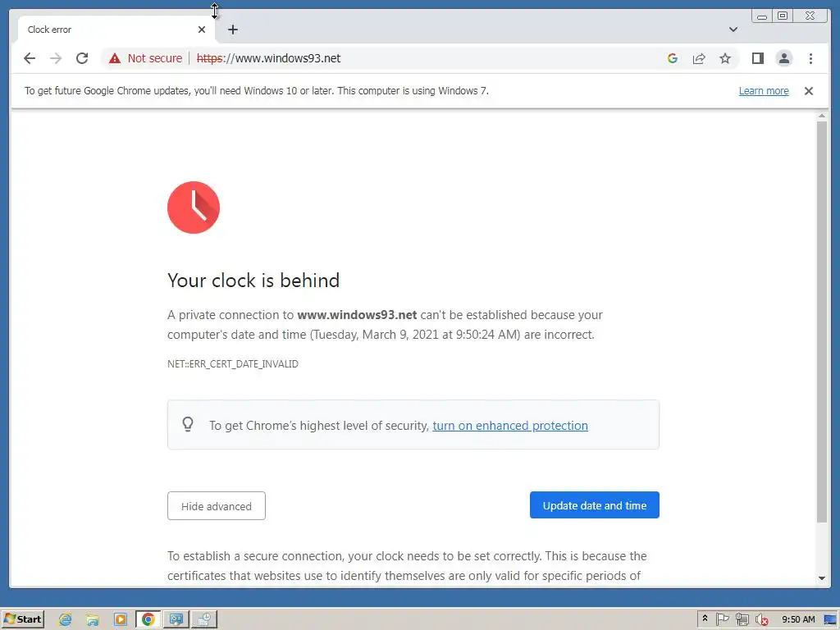The height and width of the screenshot is (630, 840).
Task: Share this page using the share icon
Action: [x=699, y=58]
